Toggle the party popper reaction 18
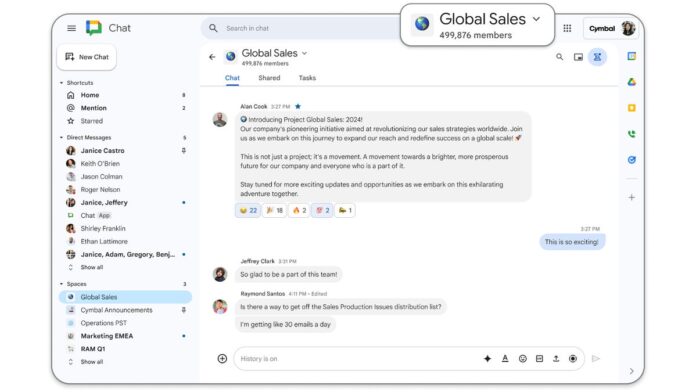The height and width of the screenshot is (392, 696). pos(274,210)
